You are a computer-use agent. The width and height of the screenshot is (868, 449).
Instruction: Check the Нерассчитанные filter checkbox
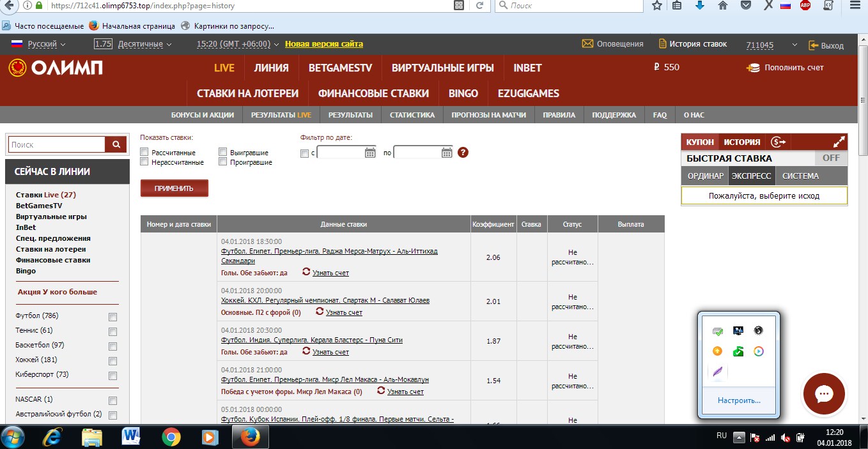point(145,162)
